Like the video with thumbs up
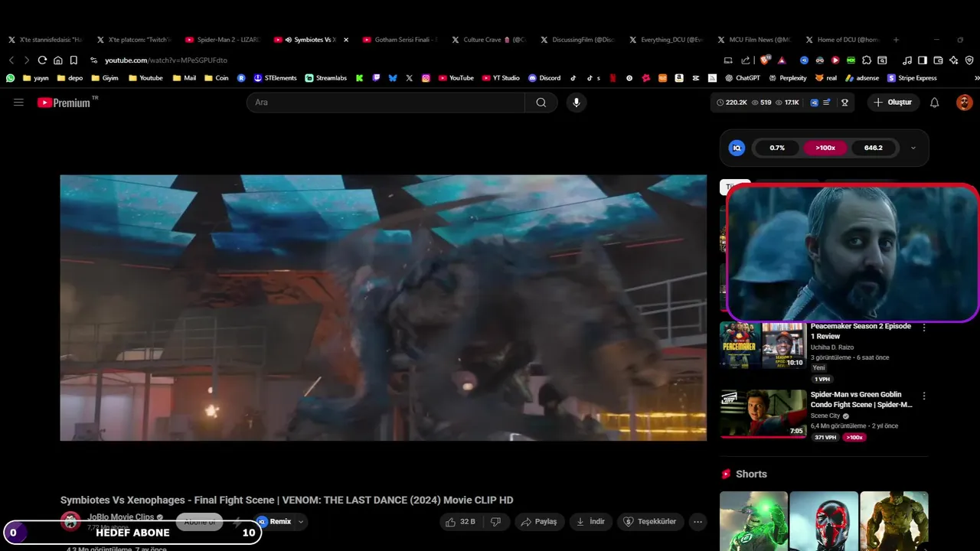 pyautogui.click(x=460, y=521)
